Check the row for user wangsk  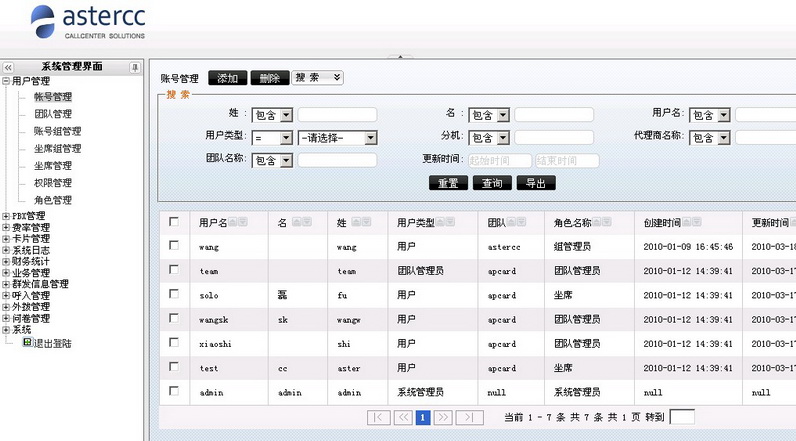[174, 318]
